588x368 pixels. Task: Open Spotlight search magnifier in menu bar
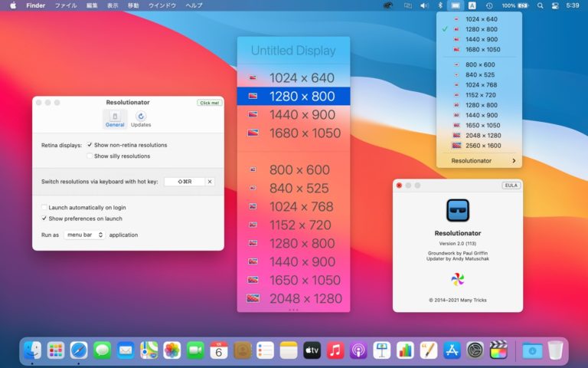(541, 5)
